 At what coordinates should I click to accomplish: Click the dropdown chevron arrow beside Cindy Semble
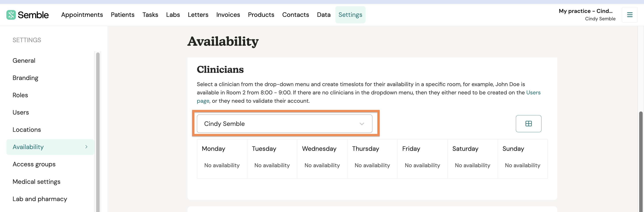point(361,124)
